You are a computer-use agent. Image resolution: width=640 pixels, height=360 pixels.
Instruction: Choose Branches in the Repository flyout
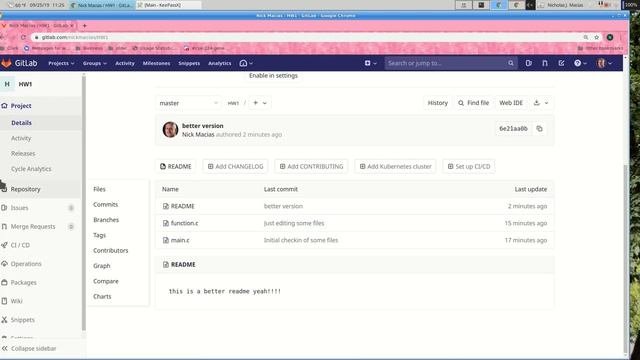[x=106, y=220]
